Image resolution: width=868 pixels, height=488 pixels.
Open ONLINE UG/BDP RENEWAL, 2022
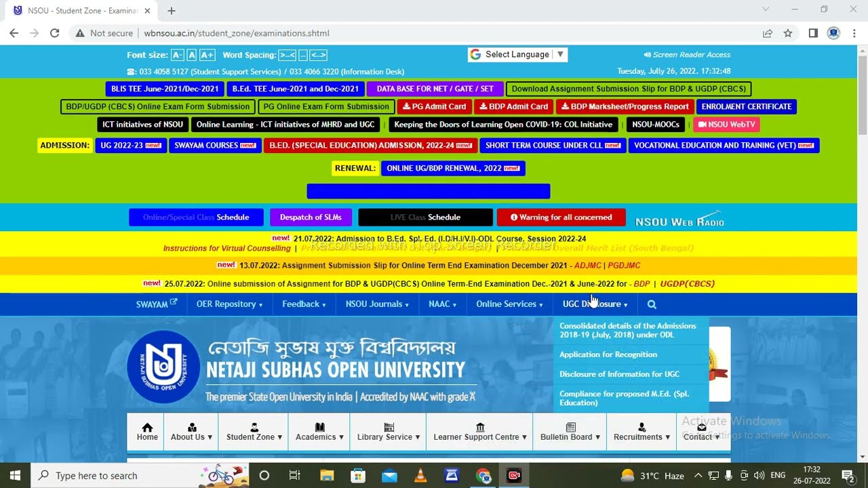tap(453, 168)
